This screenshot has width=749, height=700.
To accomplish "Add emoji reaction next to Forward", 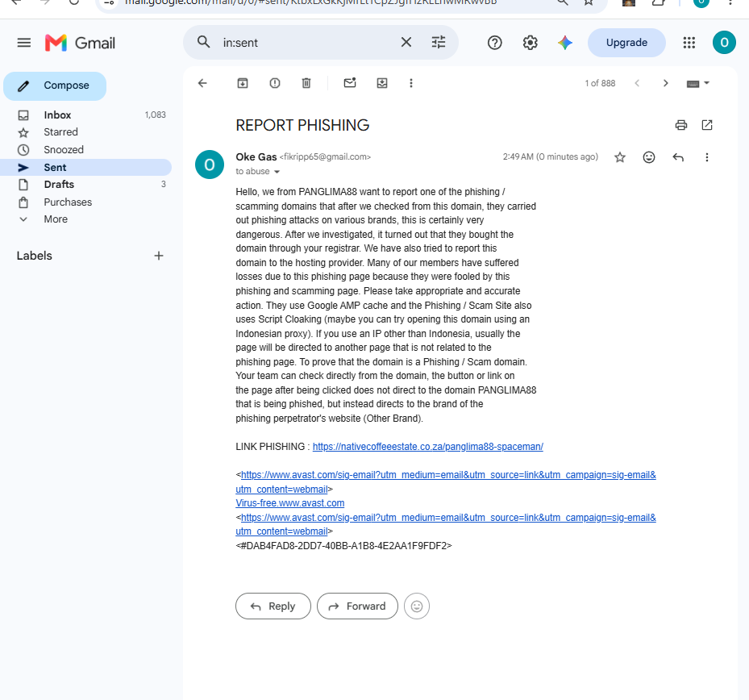I will [417, 606].
